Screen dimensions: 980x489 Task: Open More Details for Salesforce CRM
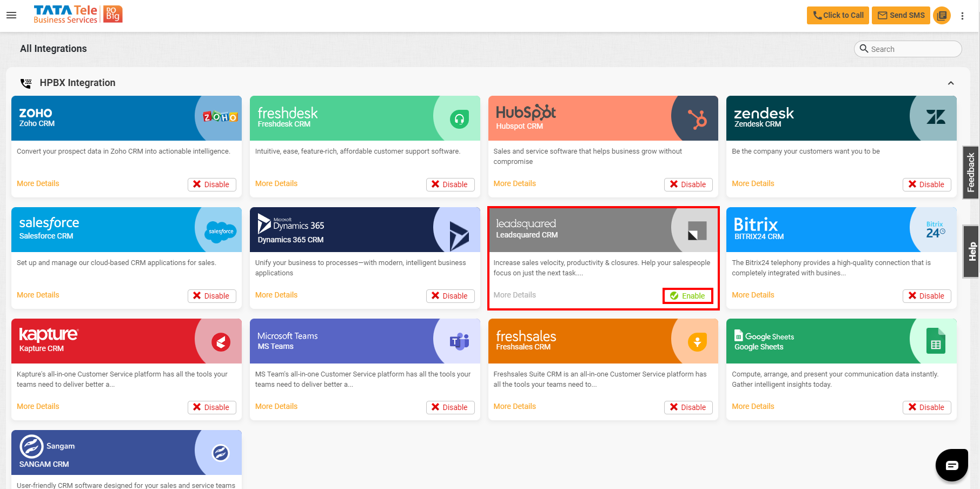[38, 295]
